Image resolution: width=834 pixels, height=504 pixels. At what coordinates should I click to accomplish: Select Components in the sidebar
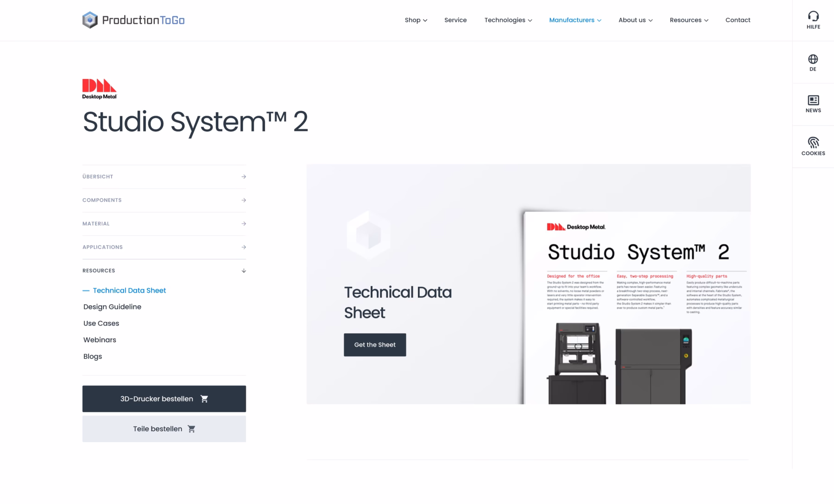click(164, 200)
